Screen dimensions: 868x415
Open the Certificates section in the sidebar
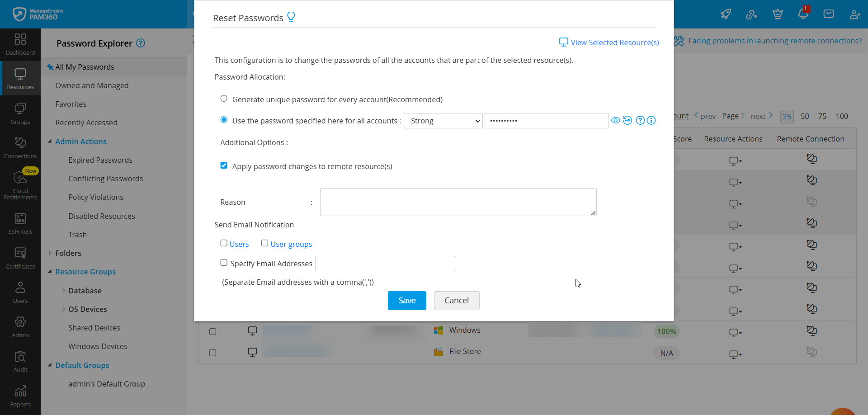click(20, 257)
